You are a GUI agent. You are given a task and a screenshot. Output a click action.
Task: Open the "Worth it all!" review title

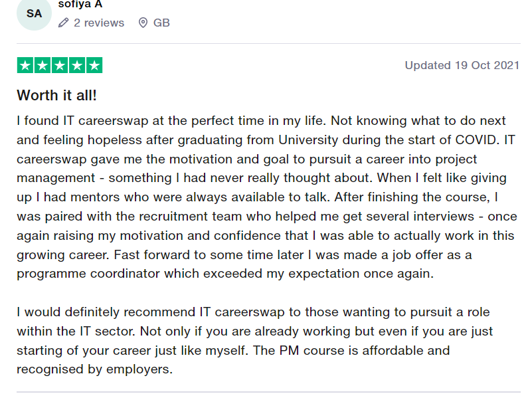point(56,96)
